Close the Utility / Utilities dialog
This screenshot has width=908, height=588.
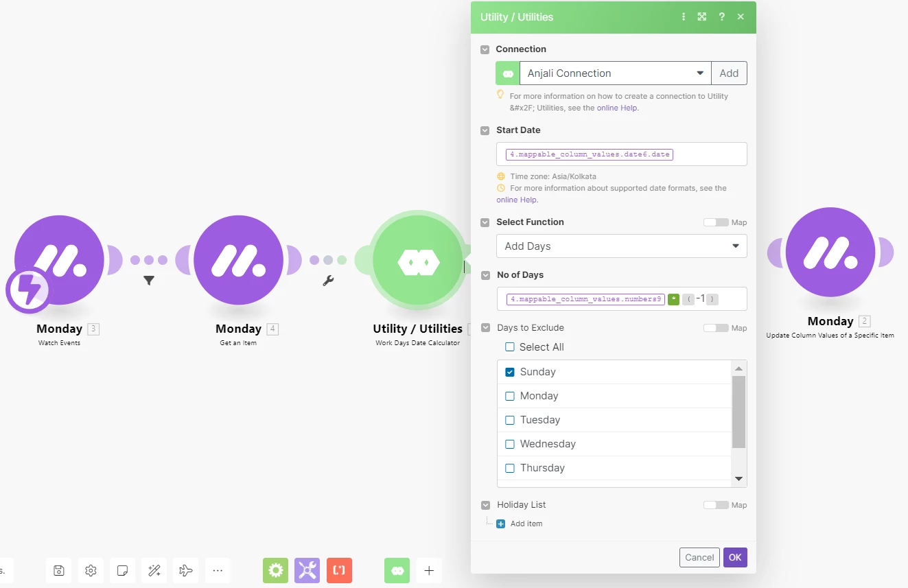point(741,17)
